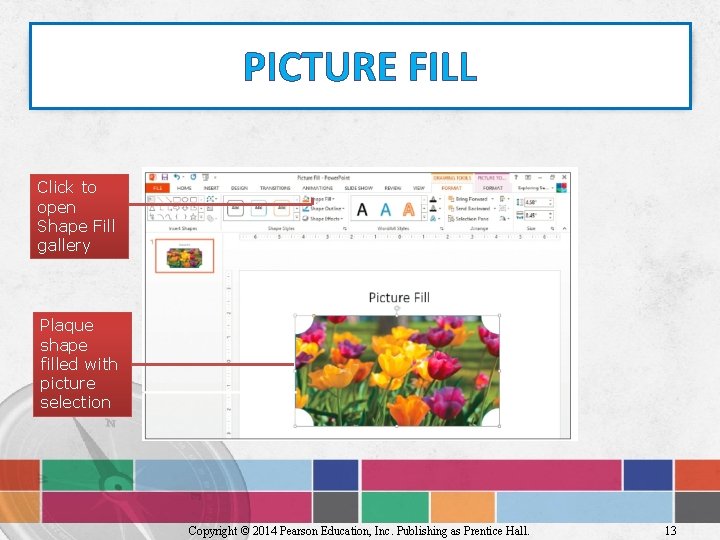
Task: Click the user account picture
Action: tap(561, 188)
